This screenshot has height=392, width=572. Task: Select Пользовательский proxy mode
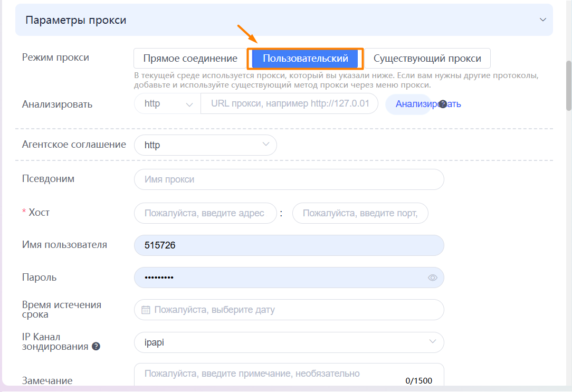click(306, 59)
